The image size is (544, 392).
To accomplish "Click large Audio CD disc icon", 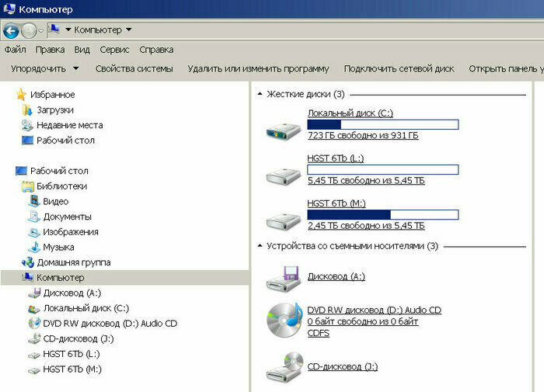I will (284, 320).
